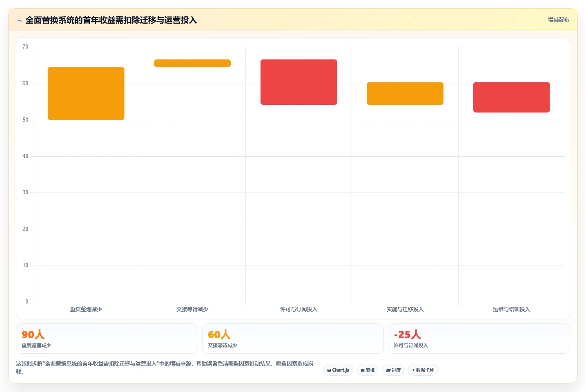Select the 60人 交接等待减少 data card

coord(293,339)
